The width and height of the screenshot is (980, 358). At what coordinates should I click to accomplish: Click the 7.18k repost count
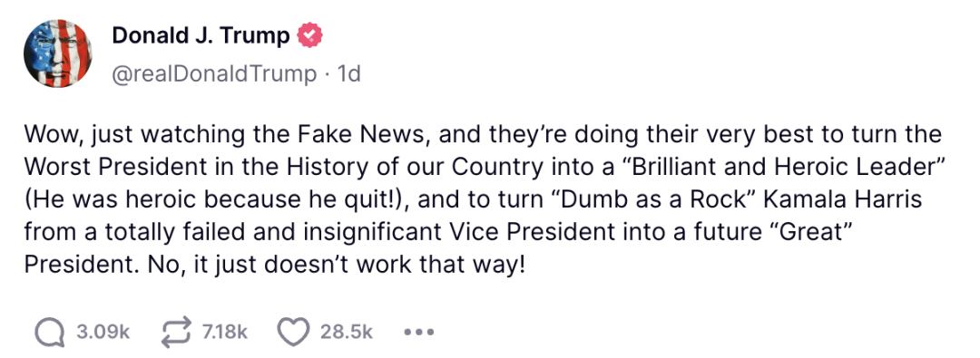pos(224,332)
